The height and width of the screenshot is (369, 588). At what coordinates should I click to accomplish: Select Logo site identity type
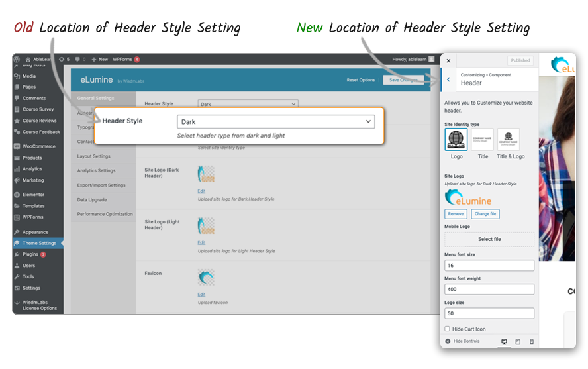pyautogui.click(x=456, y=140)
